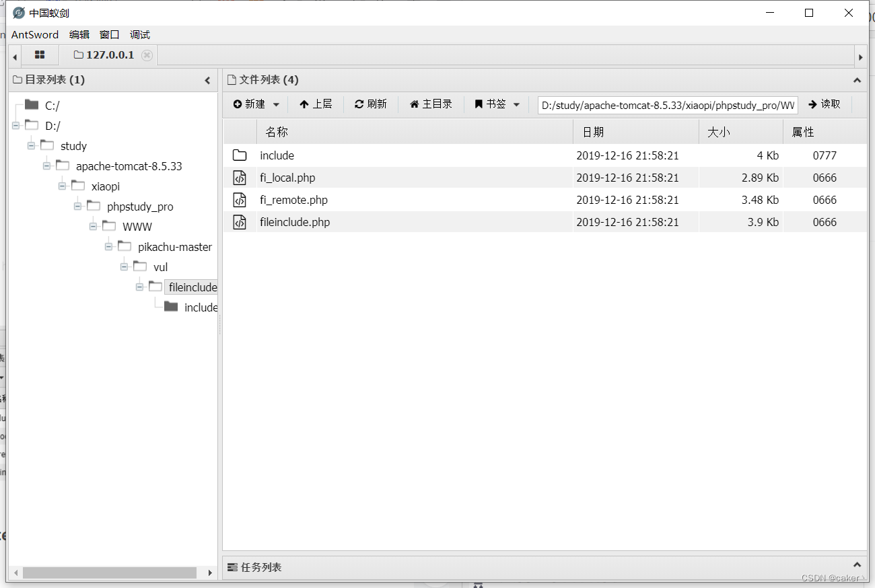Select the vul folder in tree
The height and width of the screenshot is (588, 875).
coord(160,267)
